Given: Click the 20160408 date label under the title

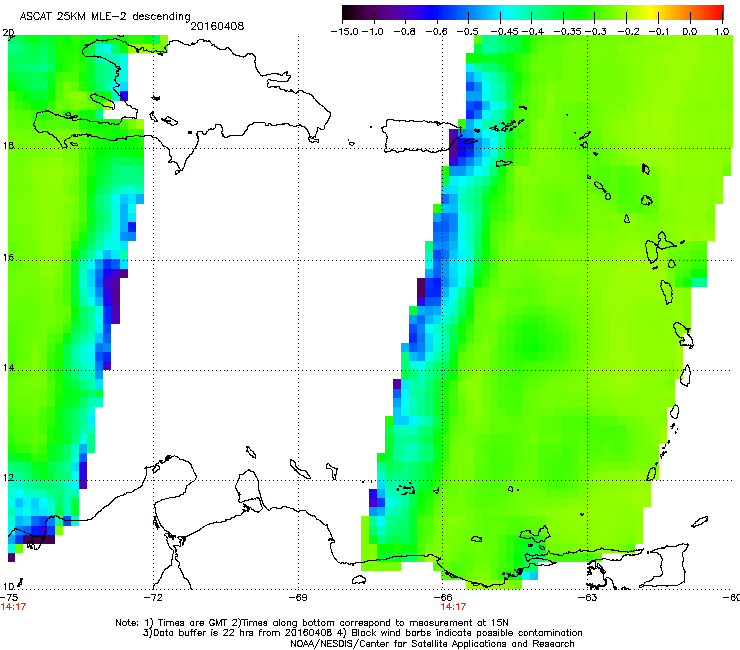Looking at the screenshot, I should pyautogui.click(x=217, y=26).
